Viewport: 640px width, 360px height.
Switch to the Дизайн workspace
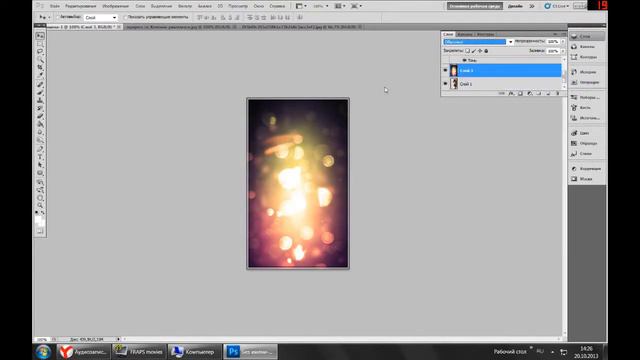[516, 6]
